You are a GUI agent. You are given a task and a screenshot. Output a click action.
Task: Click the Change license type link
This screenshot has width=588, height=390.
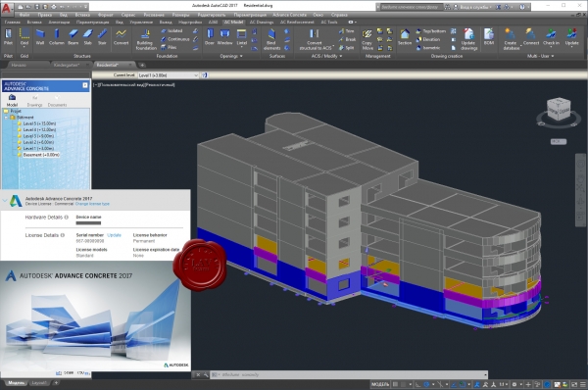tap(92, 204)
